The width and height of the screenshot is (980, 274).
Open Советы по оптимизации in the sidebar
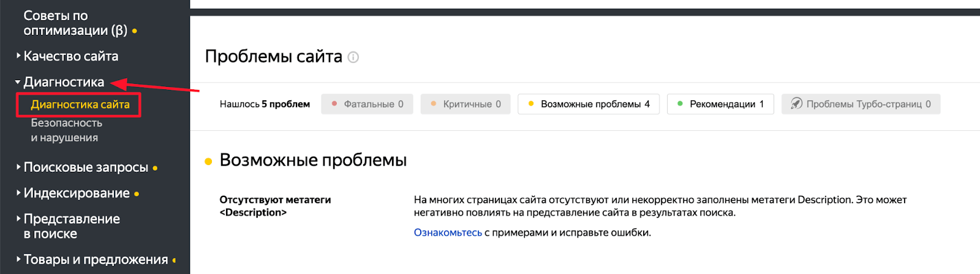[75, 23]
